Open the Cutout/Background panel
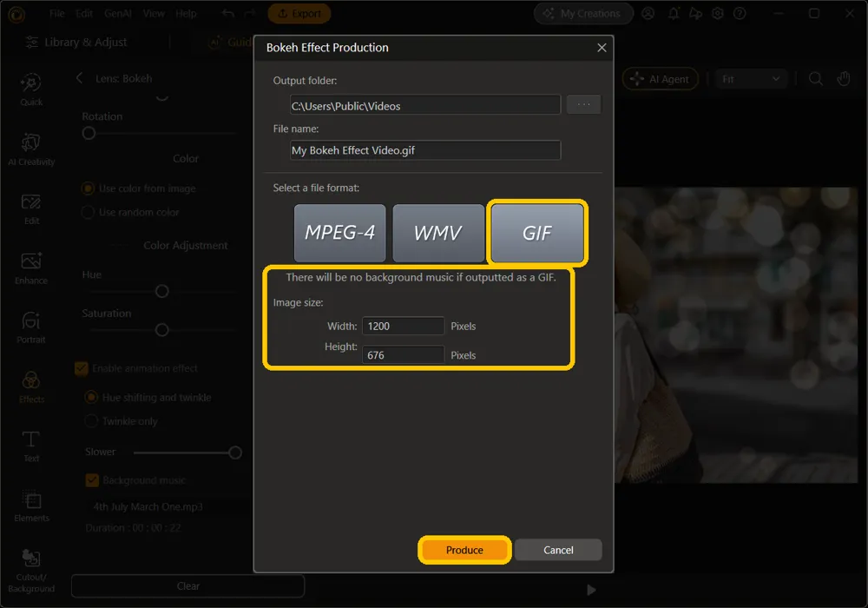 [31, 571]
